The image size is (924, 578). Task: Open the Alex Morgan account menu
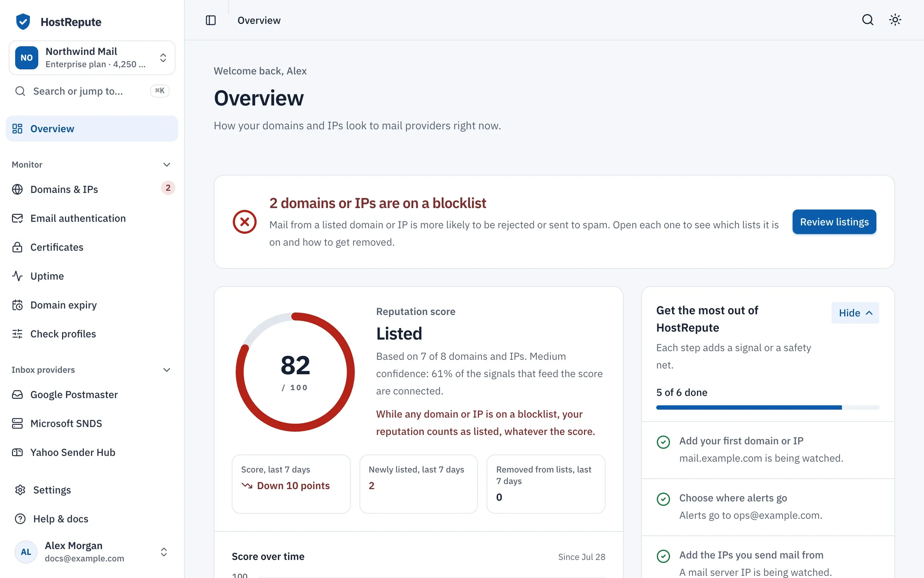point(92,552)
